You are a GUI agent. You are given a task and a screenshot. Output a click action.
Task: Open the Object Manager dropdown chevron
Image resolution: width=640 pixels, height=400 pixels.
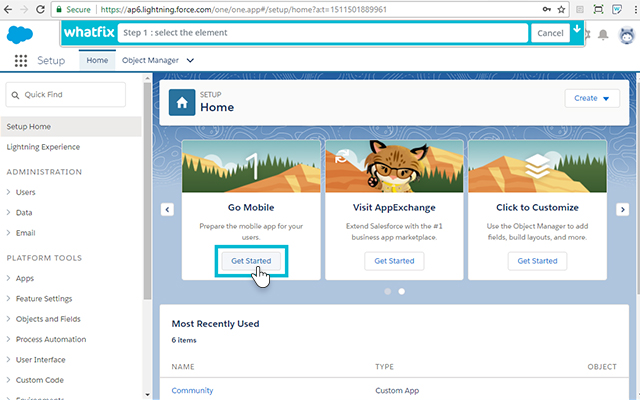[190, 60]
